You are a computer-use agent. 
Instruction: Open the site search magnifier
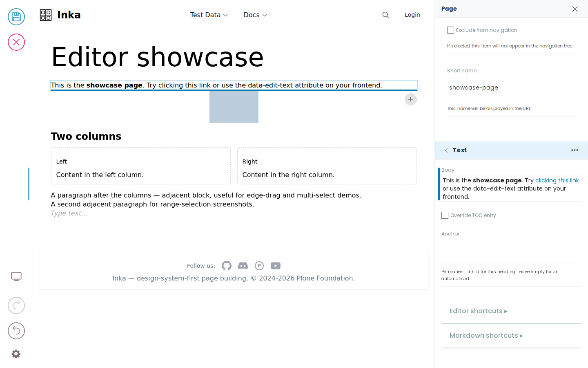click(386, 15)
